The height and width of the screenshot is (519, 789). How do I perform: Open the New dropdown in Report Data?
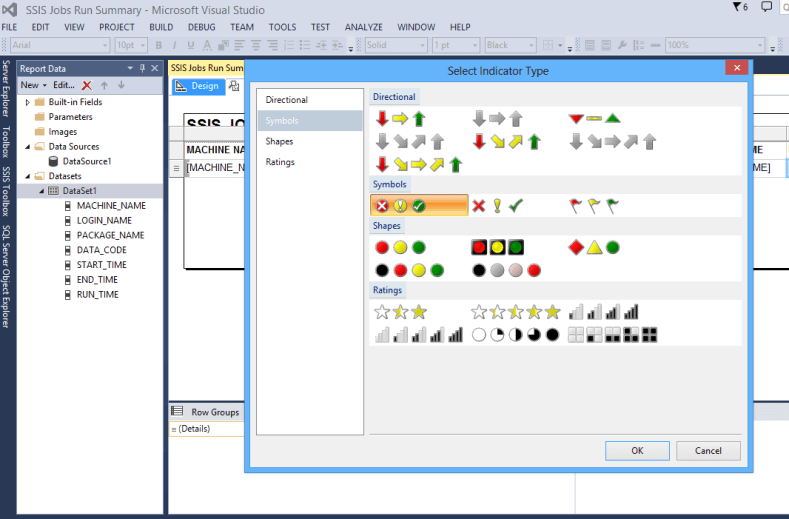(x=34, y=85)
